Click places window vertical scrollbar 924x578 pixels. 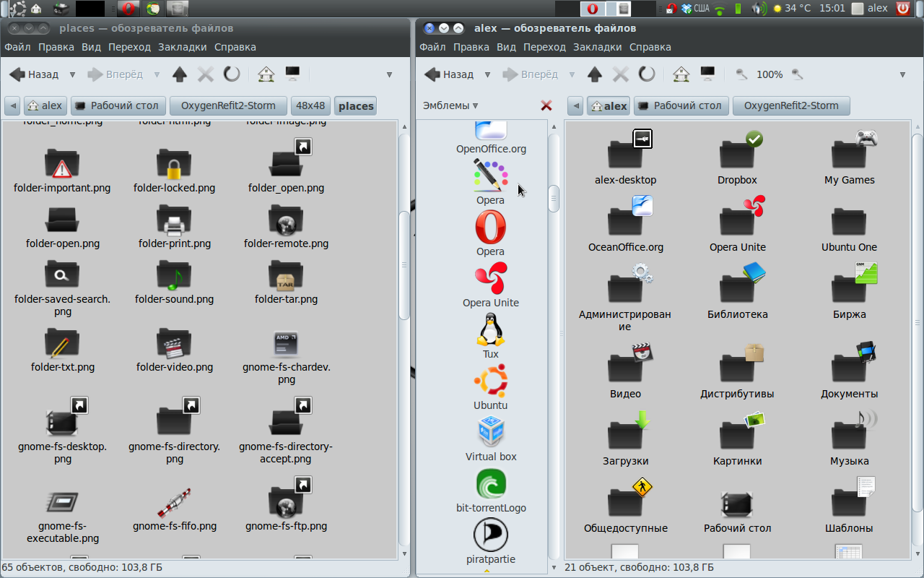(x=404, y=264)
